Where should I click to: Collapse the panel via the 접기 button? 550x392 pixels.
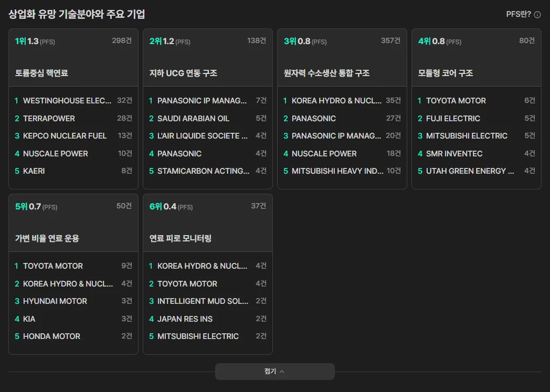click(x=274, y=371)
